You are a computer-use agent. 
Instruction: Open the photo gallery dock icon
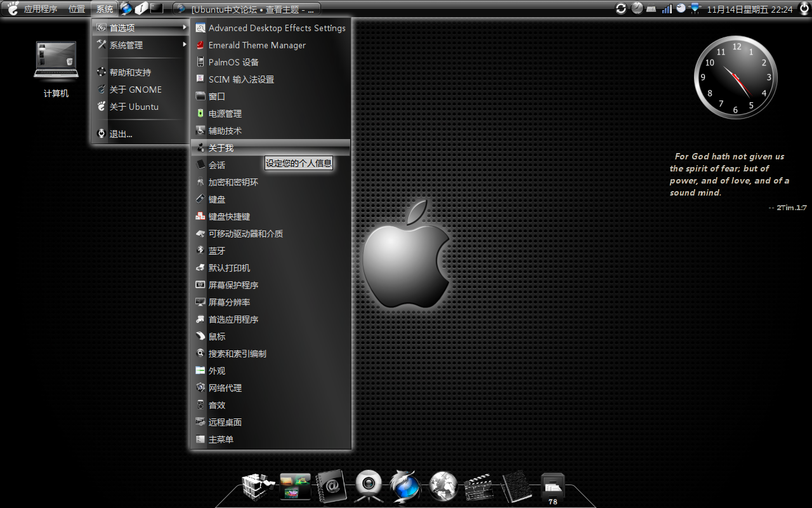tap(296, 486)
